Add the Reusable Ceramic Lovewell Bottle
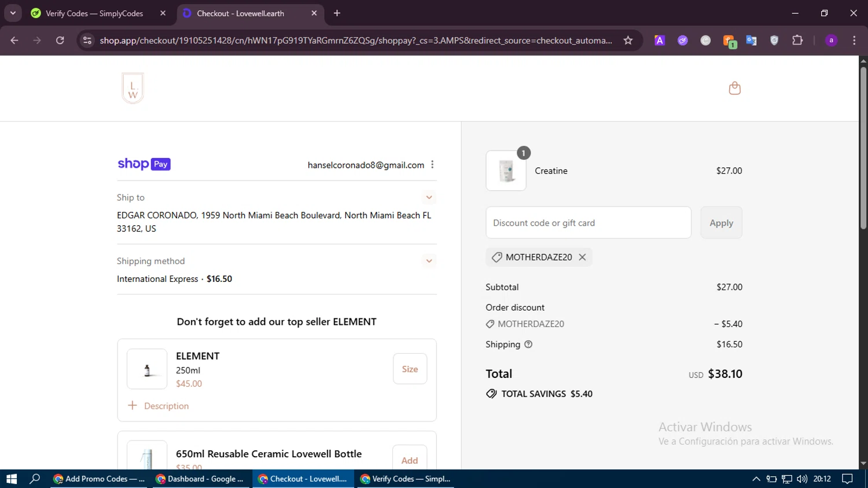 pos(410,460)
